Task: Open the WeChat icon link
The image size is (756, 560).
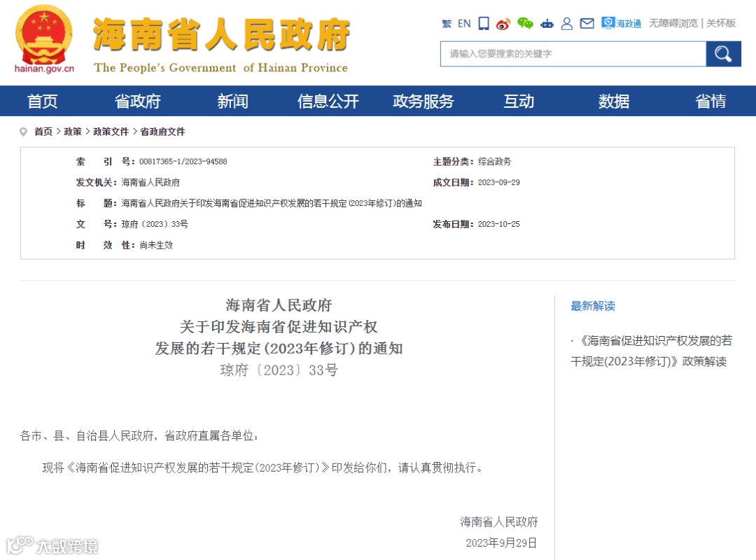Action: [x=525, y=23]
